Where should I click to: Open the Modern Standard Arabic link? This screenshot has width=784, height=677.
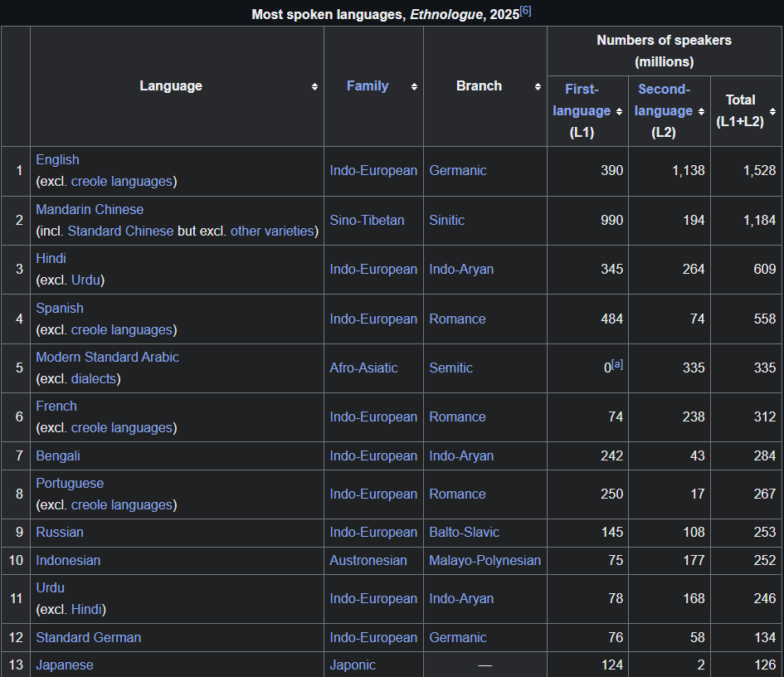(108, 357)
